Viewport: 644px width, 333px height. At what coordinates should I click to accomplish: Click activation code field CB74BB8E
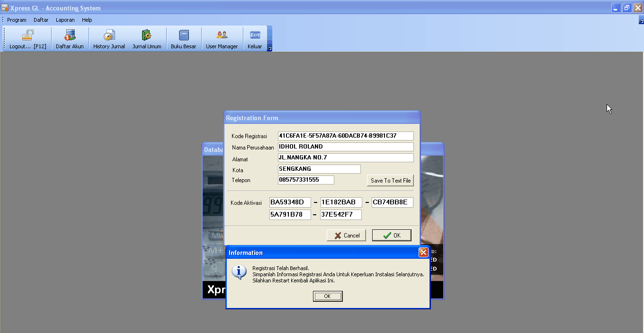click(x=393, y=202)
